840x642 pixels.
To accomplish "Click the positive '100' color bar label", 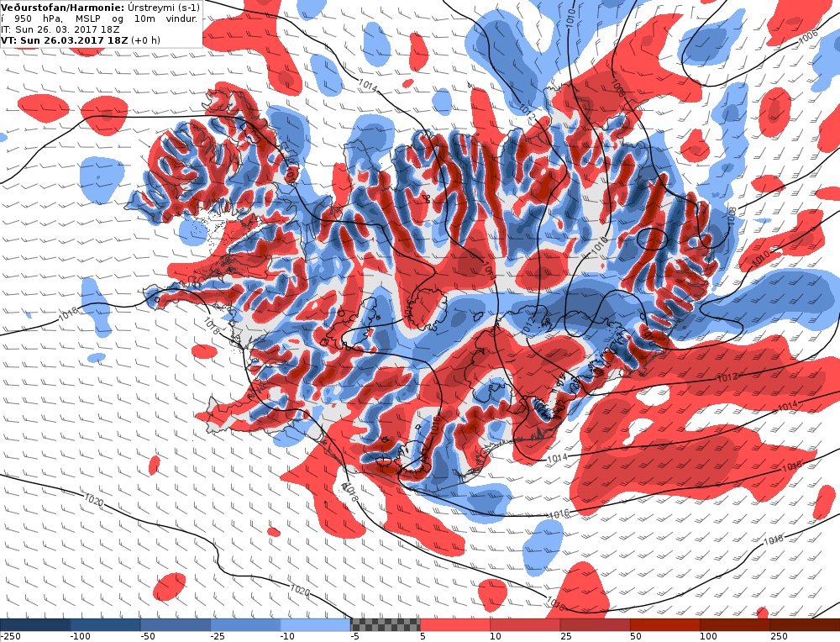I will coord(708,637).
